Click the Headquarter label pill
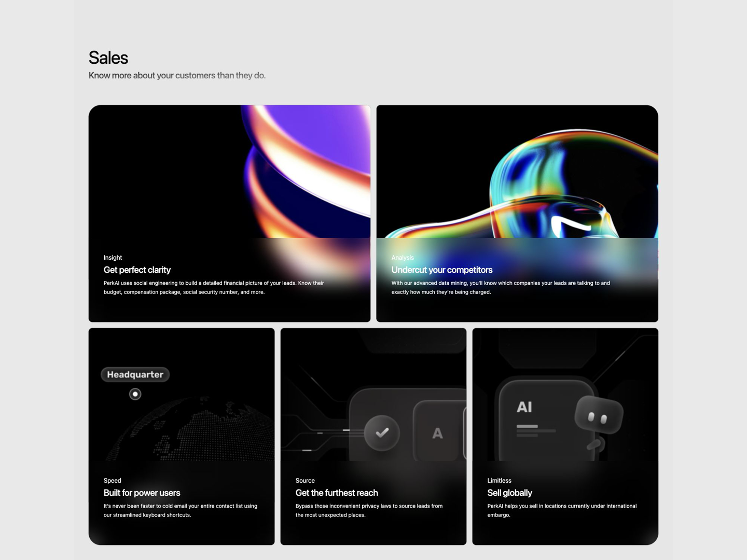Image resolution: width=747 pixels, height=560 pixels. [x=135, y=374]
